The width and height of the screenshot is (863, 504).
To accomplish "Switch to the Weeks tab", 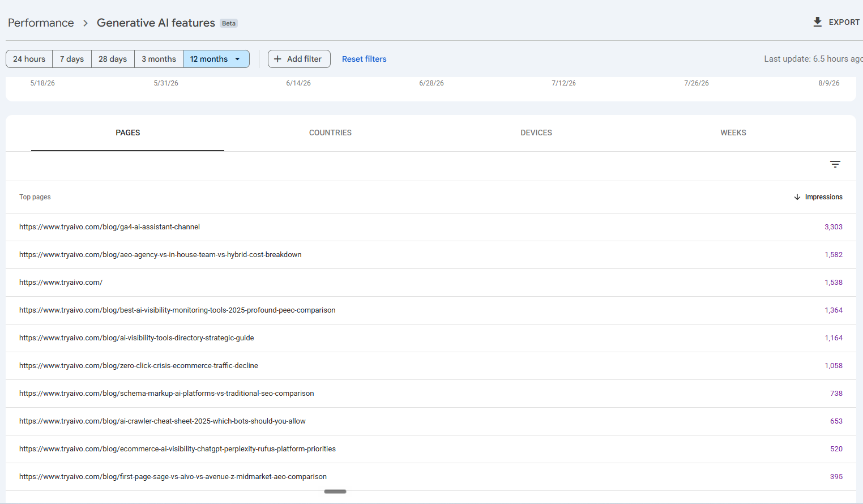I will click(733, 133).
